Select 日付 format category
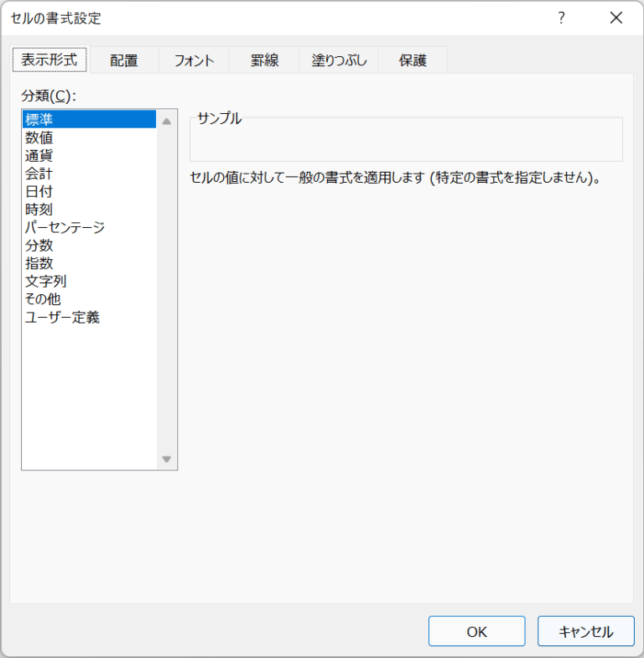 click(90, 191)
